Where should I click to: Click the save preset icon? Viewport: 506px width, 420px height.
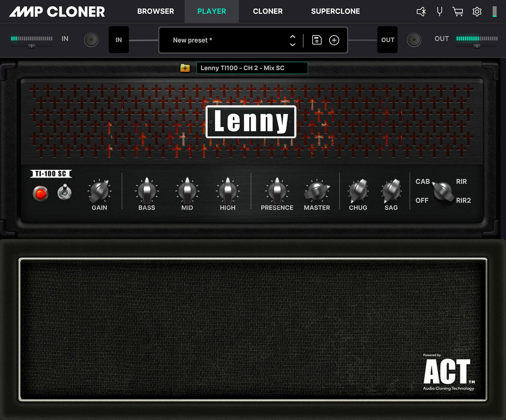coord(317,40)
